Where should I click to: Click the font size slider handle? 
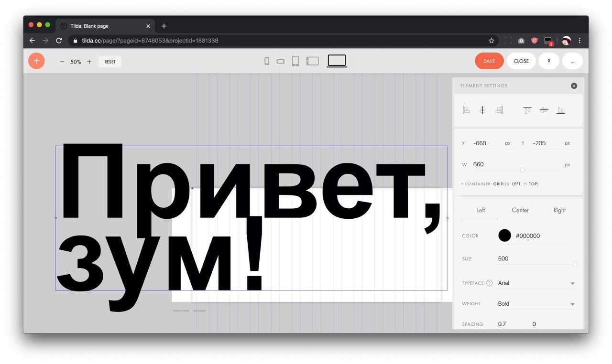[575, 264]
